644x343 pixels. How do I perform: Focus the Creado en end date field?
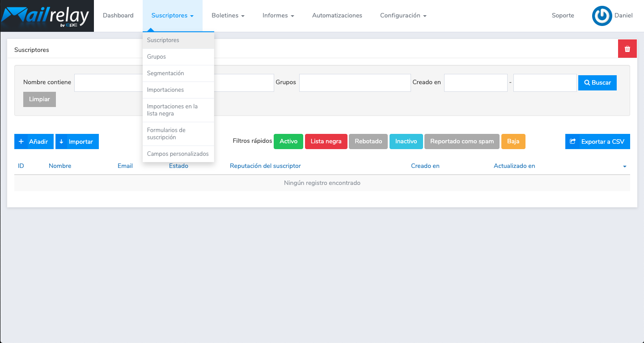tap(545, 83)
